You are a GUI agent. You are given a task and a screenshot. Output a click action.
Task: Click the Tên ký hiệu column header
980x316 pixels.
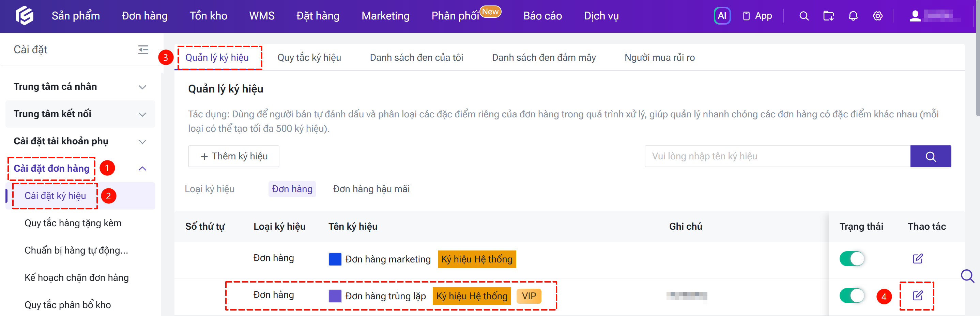(353, 227)
